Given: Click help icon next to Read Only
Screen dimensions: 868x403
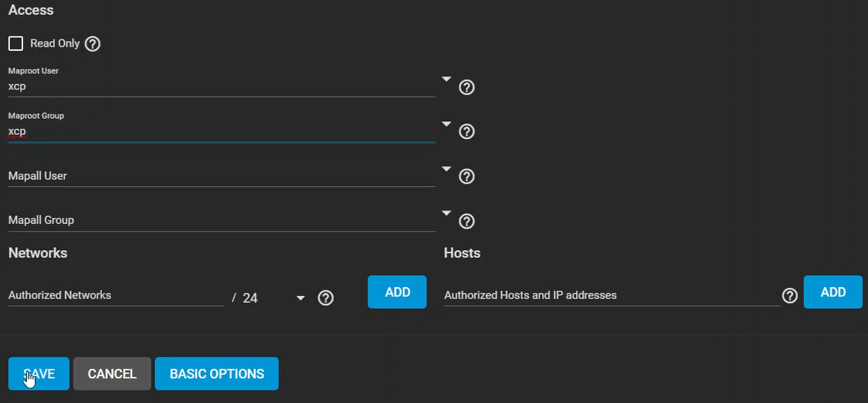Looking at the screenshot, I should point(93,44).
